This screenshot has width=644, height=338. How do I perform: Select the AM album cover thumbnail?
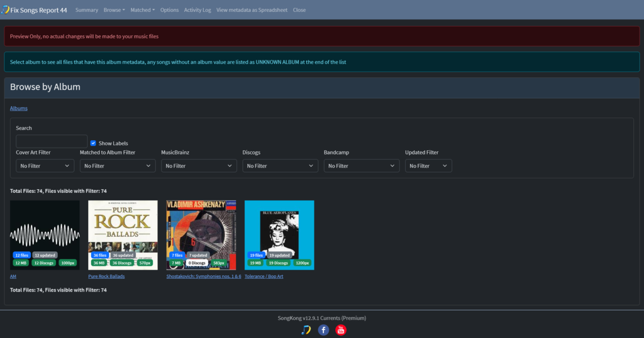45,235
